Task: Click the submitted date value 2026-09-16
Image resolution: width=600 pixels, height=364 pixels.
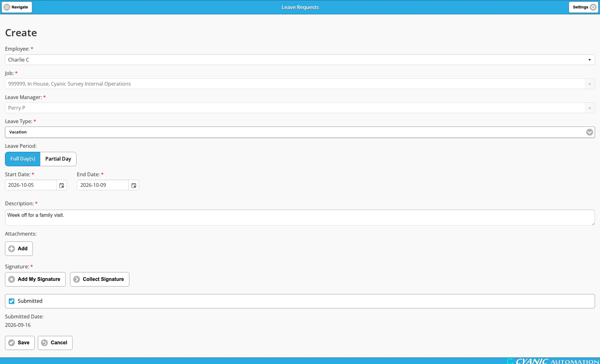Action: [x=18, y=325]
